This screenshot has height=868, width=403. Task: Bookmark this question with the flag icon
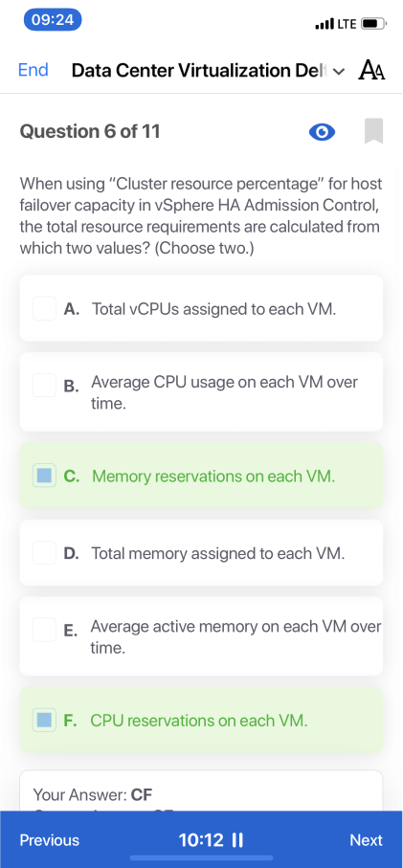[x=373, y=131]
